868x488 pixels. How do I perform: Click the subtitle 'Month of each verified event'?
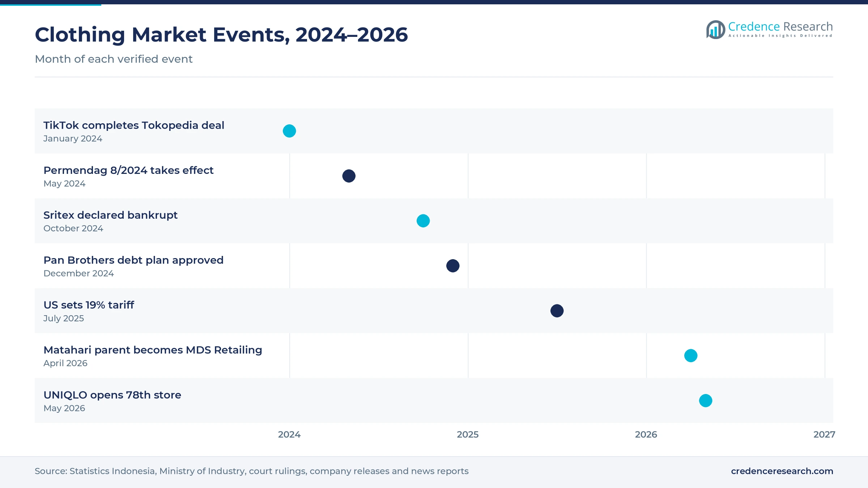(x=114, y=59)
